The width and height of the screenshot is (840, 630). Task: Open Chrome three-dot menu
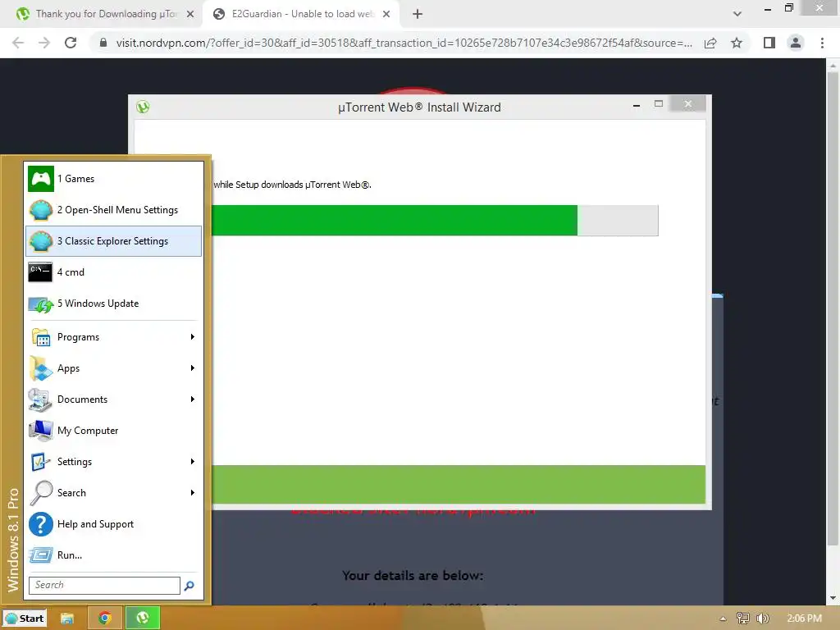(x=822, y=43)
